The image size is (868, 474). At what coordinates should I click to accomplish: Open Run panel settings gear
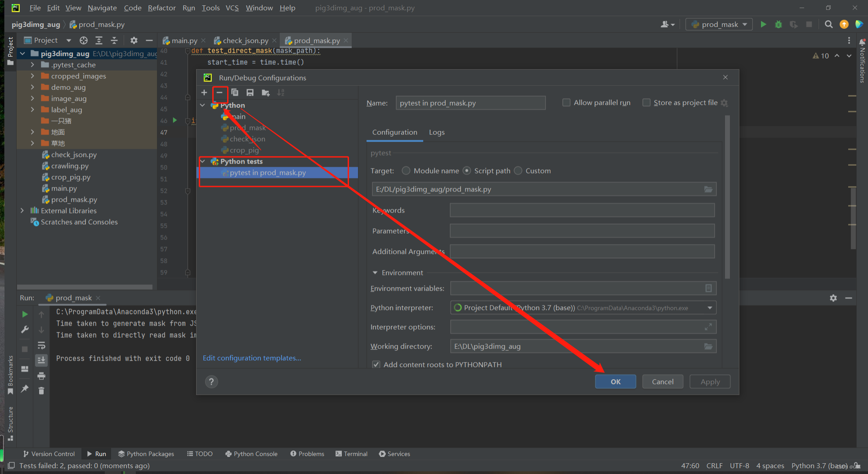point(833,298)
